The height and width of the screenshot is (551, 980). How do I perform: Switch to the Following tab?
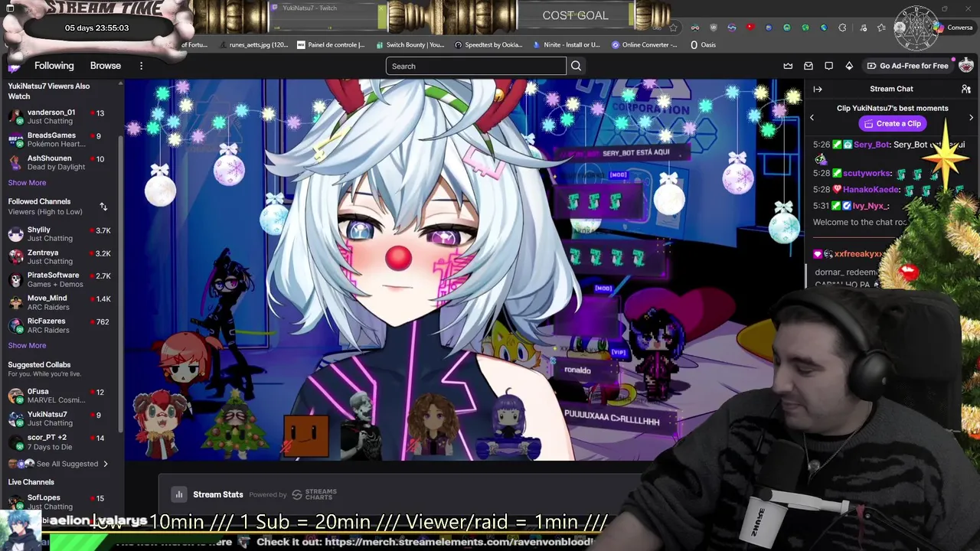[x=54, y=66]
